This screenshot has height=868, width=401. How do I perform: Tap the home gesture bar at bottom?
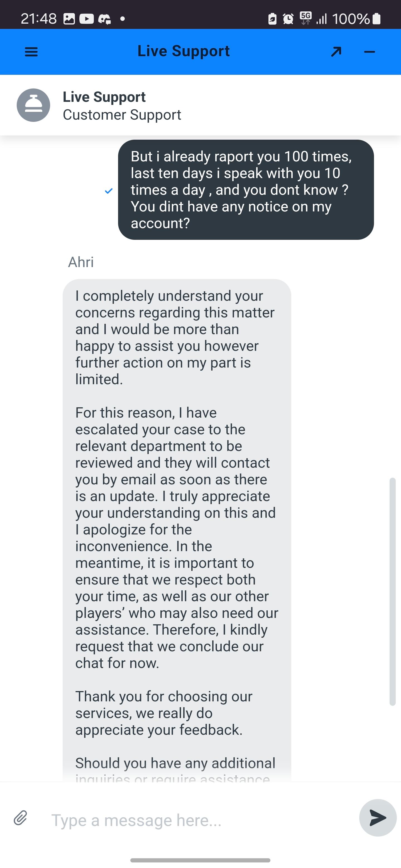pyautogui.click(x=200, y=860)
